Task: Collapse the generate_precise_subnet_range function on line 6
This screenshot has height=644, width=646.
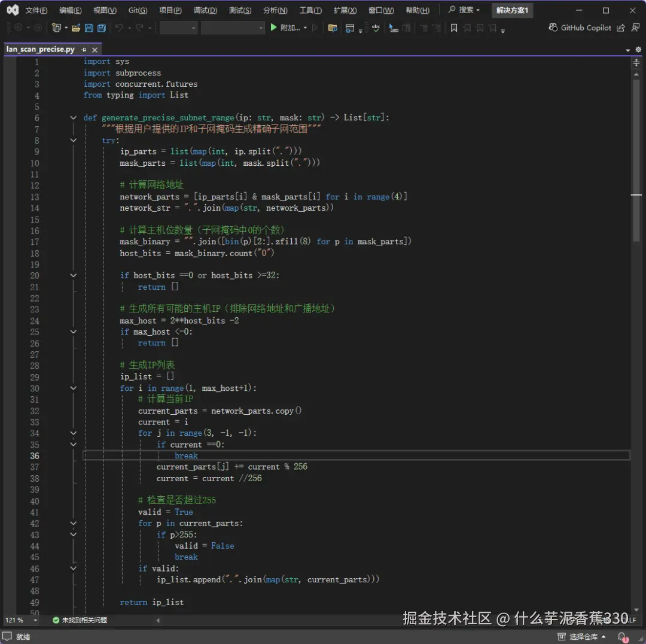Action: coord(74,118)
